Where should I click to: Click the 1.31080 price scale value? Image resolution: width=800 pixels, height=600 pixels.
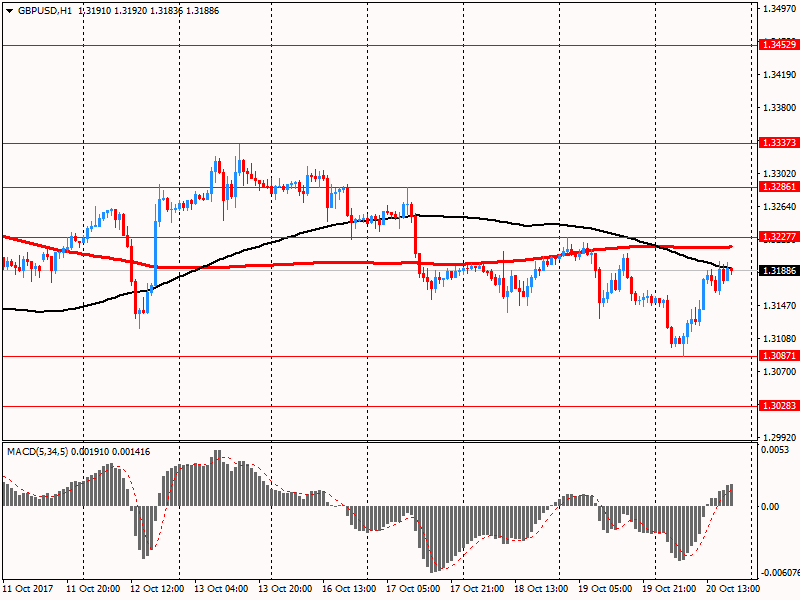click(x=779, y=339)
